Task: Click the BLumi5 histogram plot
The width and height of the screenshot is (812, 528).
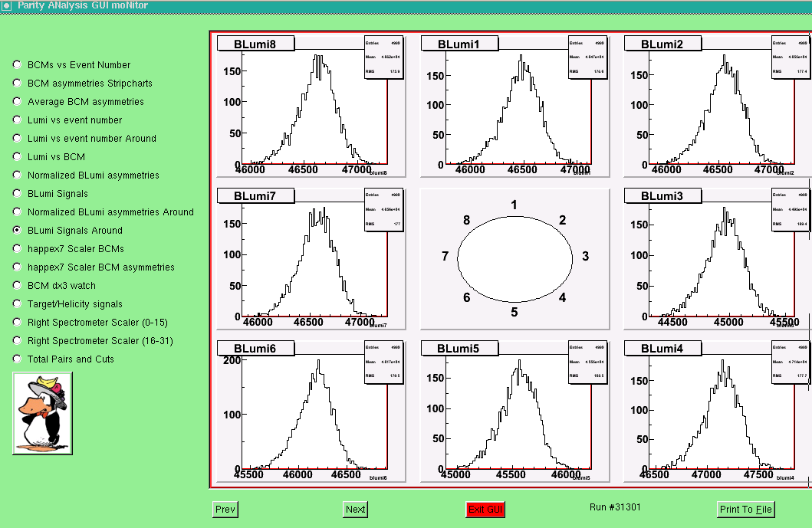Action: click(x=514, y=412)
